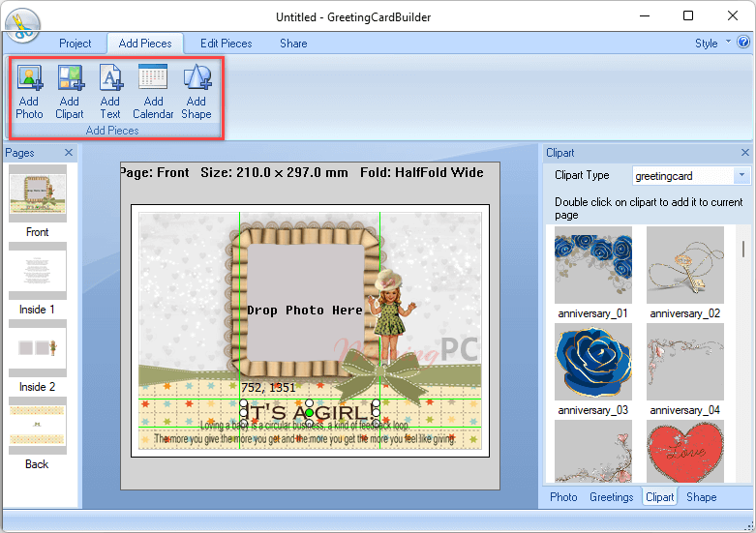The image size is (756, 533).
Task: Select the Front page thumbnail
Action: [38, 193]
